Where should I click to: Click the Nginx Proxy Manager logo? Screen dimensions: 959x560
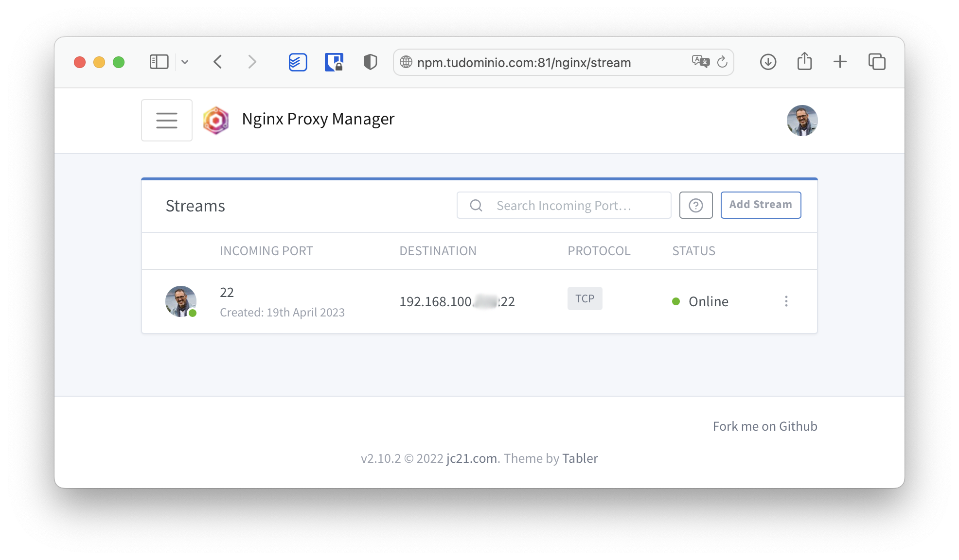tap(216, 120)
